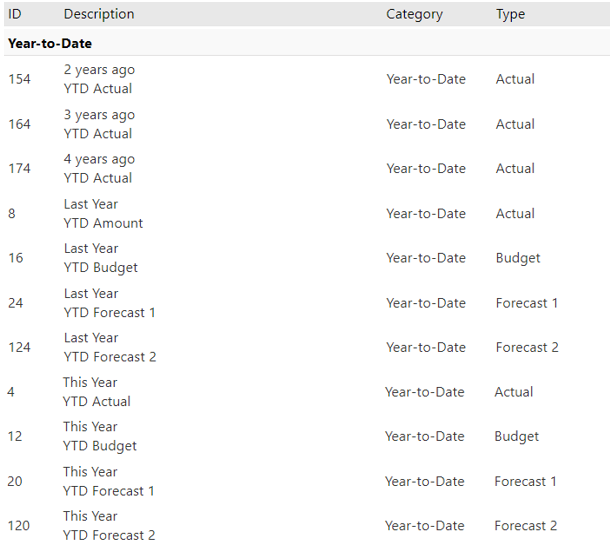This screenshot has width=613, height=548.
Task: Select Last Year YTD Forecast 1 description
Action: [x=109, y=303]
